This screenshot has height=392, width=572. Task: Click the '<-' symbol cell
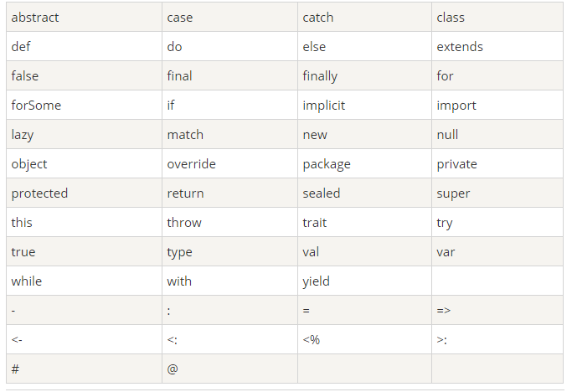click(84, 339)
